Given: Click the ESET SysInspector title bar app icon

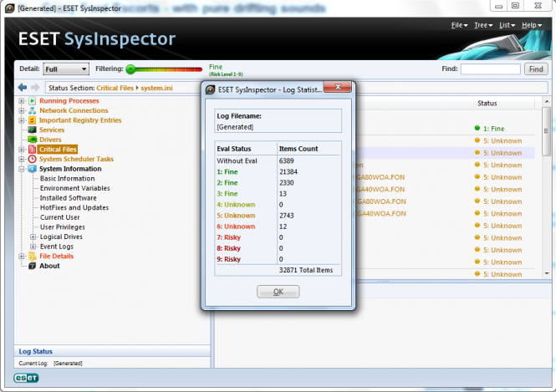Looking at the screenshot, I should coord(10,8).
